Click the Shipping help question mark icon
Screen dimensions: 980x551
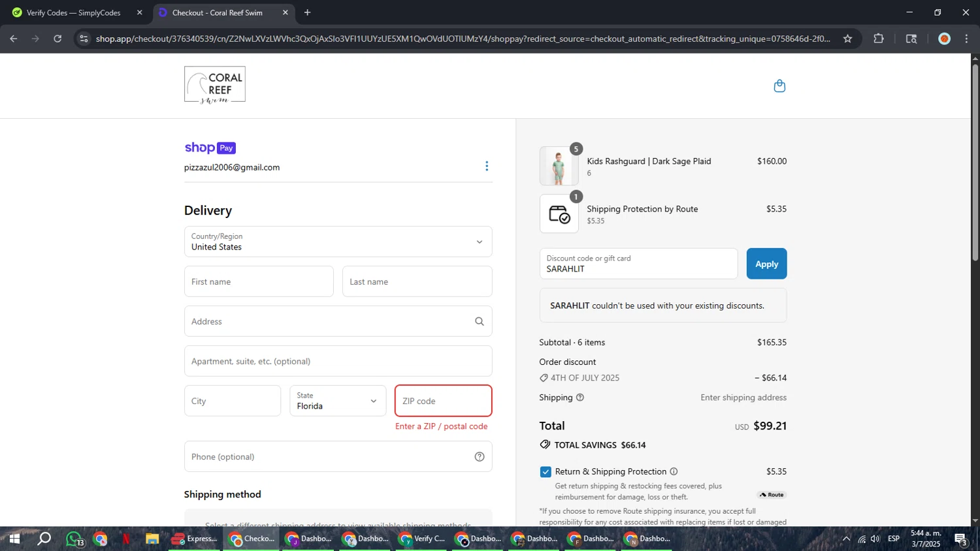580,398
